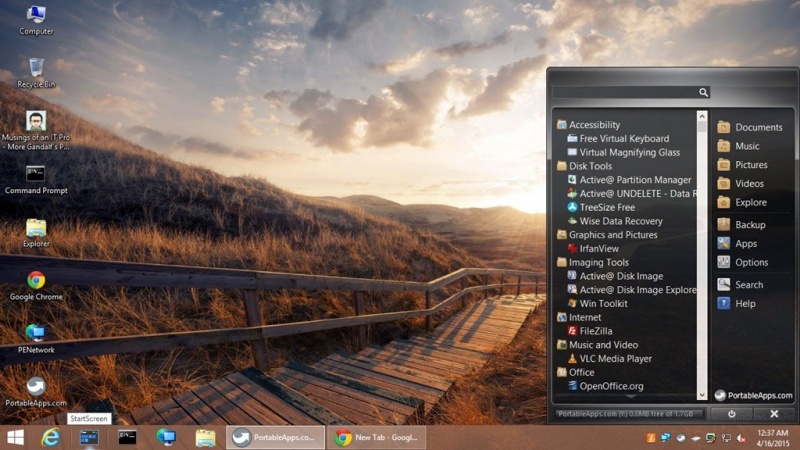
Task: Click the PENetwork desktop icon
Action: [x=36, y=336]
